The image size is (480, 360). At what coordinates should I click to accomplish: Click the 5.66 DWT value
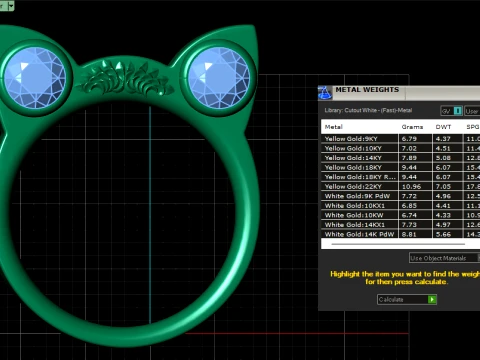coord(443,234)
